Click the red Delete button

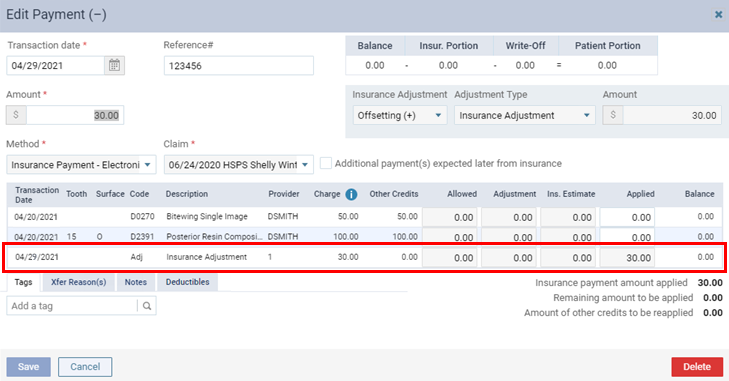(x=697, y=367)
